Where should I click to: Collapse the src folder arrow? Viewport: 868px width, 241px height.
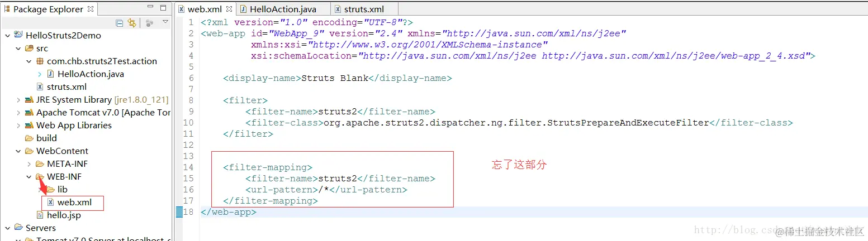(18, 49)
